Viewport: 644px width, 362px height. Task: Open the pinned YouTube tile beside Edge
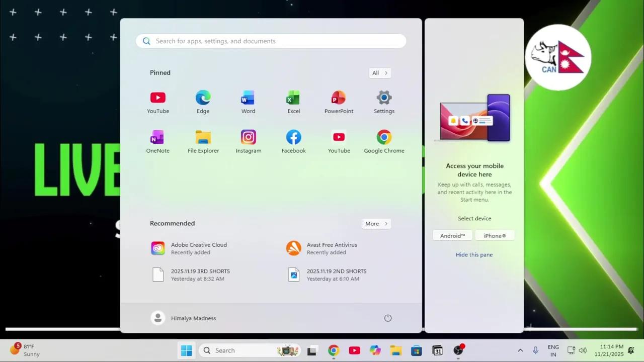point(158,103)
